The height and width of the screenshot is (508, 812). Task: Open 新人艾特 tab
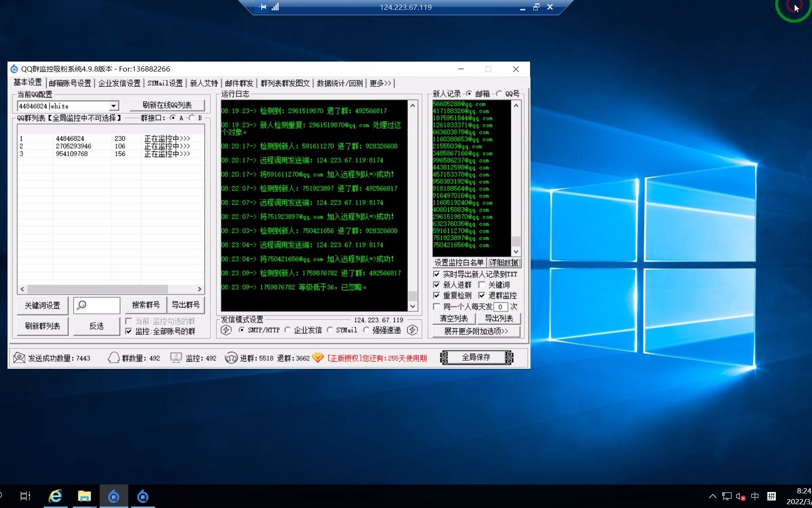(x=204, y=83)
